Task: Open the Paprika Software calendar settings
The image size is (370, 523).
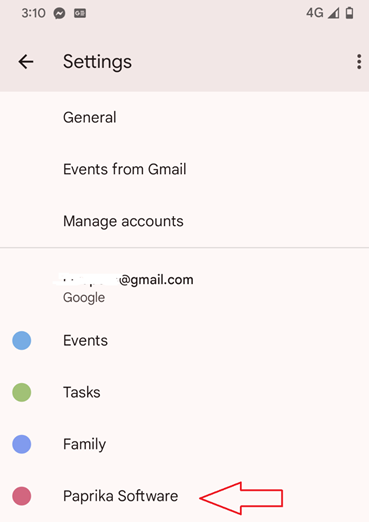Action: coord(185,496)
